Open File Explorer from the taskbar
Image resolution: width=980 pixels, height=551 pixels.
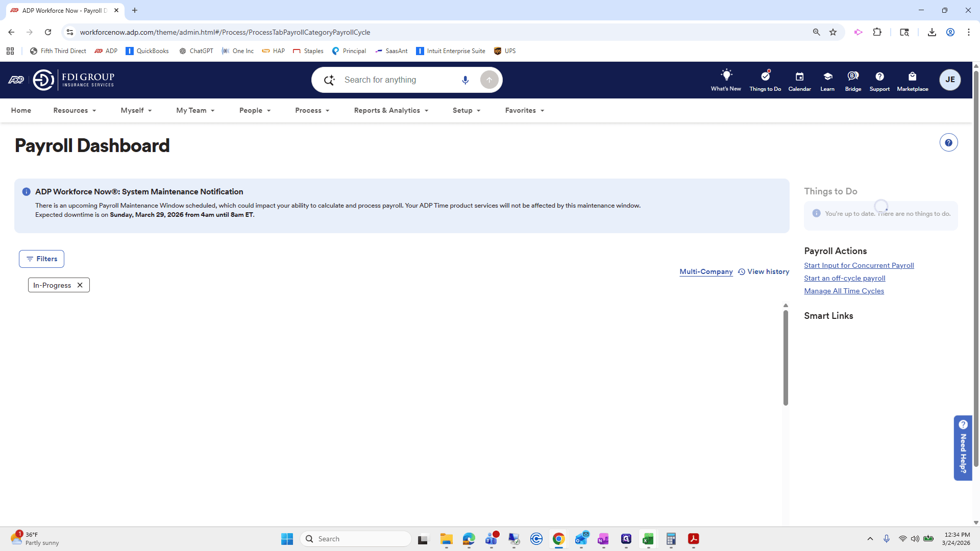446,539
